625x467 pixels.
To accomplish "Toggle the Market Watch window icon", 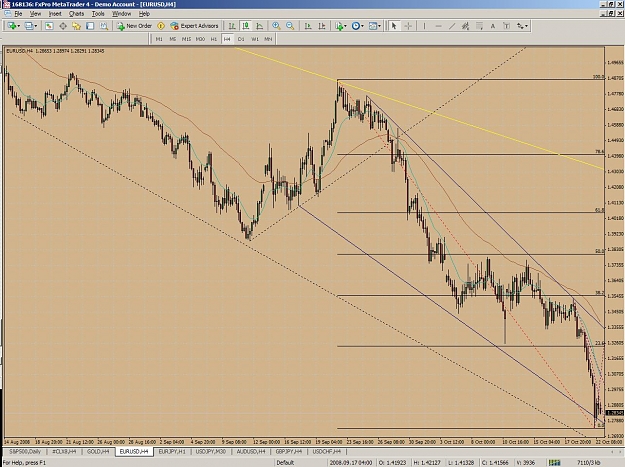I will 49,26.
